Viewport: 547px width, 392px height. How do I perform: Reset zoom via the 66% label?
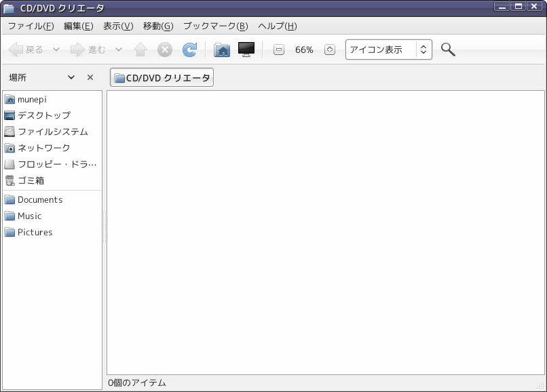304,50
